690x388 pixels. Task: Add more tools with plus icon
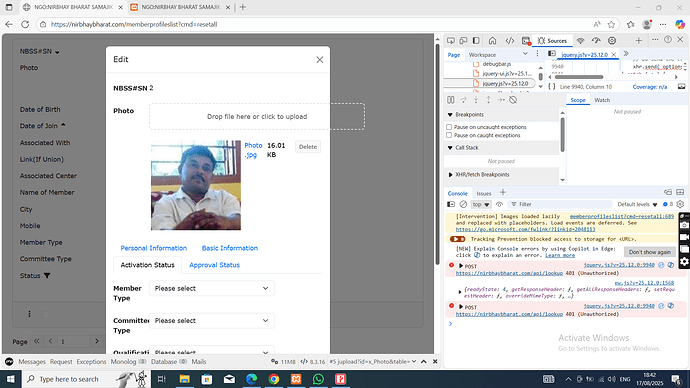[639, 40]
